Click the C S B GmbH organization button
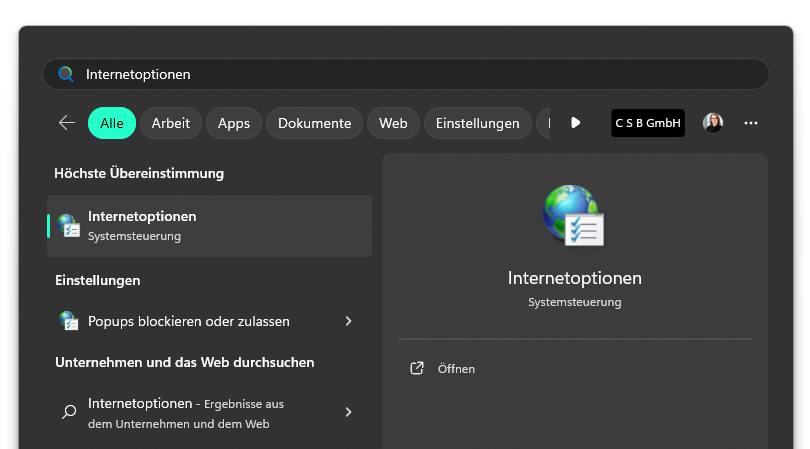This screenshot has width=810, height=449. [648, 123]
